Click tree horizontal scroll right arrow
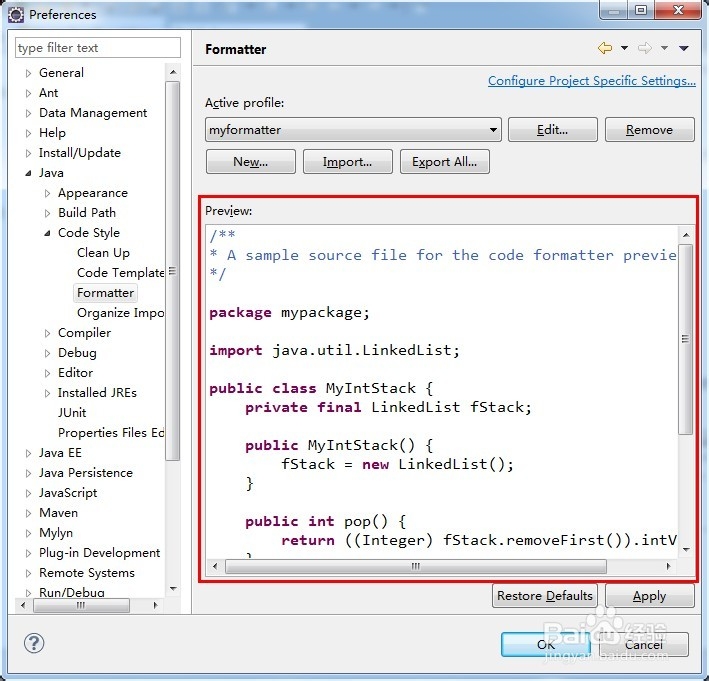This screenshot has width=709, height=681. 156,605
